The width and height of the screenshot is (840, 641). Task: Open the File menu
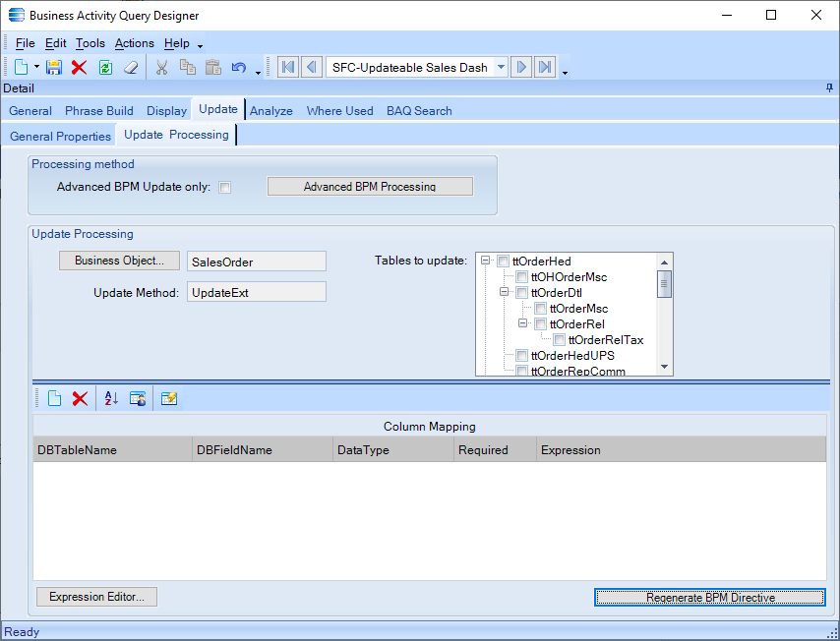click(x=26, y=43)
